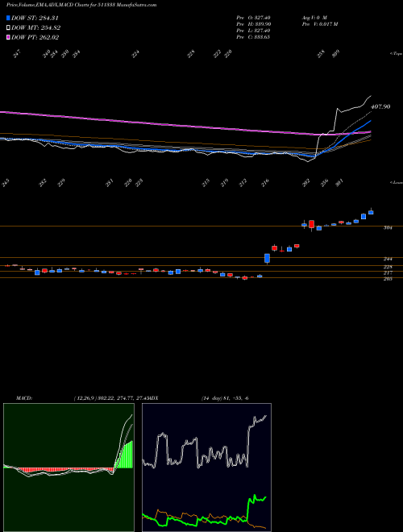Open the green MACD chart panel

click(x=69, y=468)
